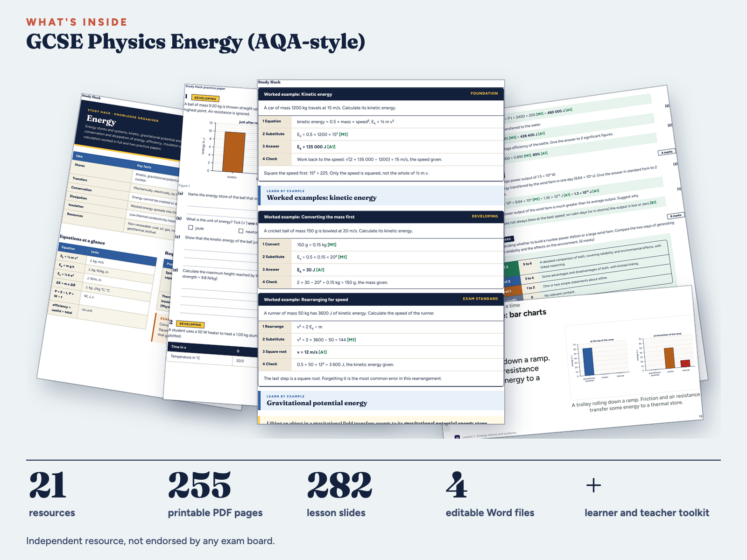
Task: Click the '1 Convert' step label
Action: 271,244
